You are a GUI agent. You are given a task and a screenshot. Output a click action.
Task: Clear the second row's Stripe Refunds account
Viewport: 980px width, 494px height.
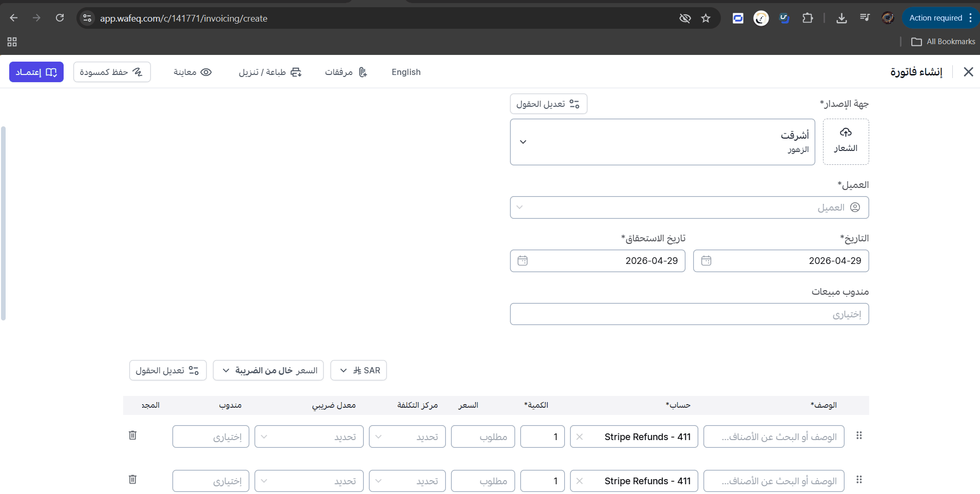[579, 481]
